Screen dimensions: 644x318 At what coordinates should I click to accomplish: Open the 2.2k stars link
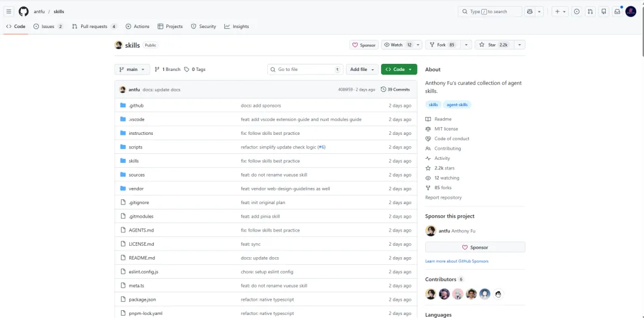[x=444, y=168]
